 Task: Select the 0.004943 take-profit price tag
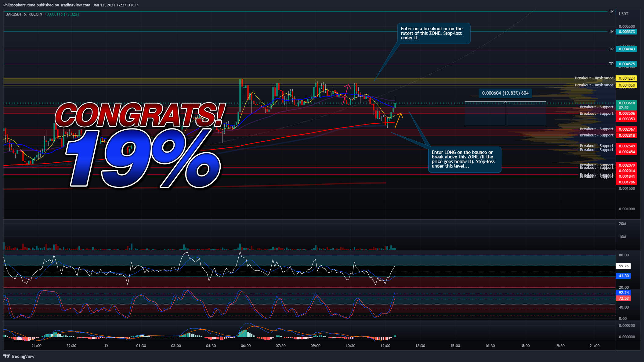(626, 49)
